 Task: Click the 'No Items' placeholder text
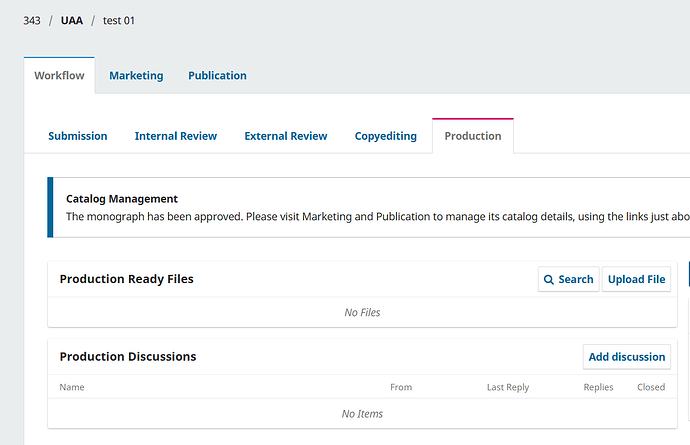point(362,414)
